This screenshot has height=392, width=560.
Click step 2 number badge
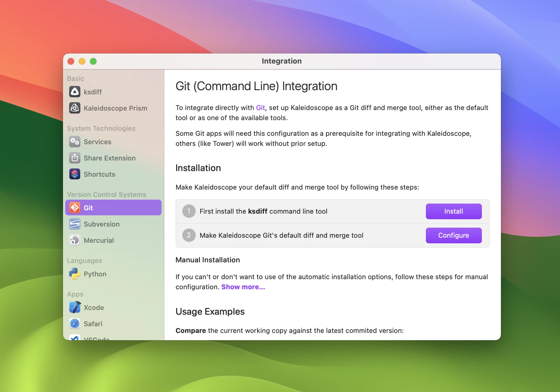point(189,235)
